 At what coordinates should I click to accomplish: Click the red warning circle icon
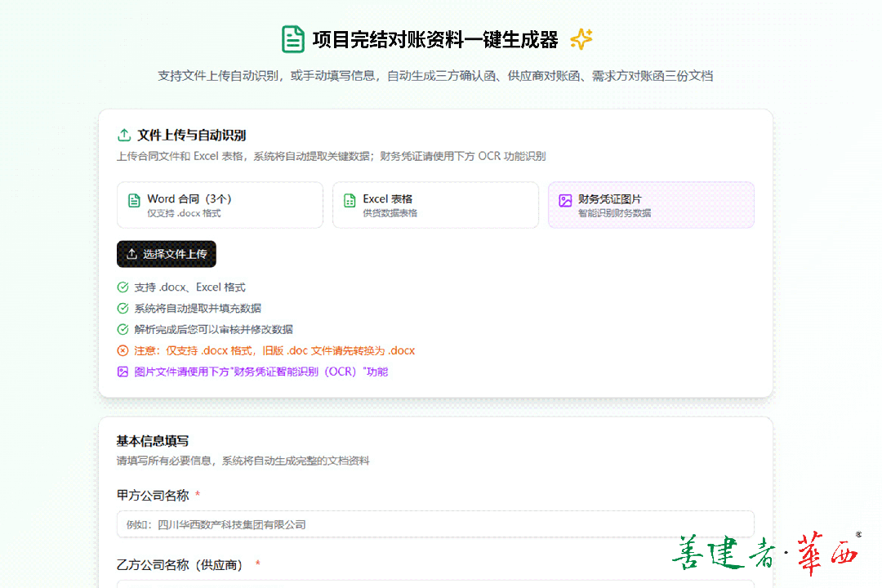click(122, 351)
